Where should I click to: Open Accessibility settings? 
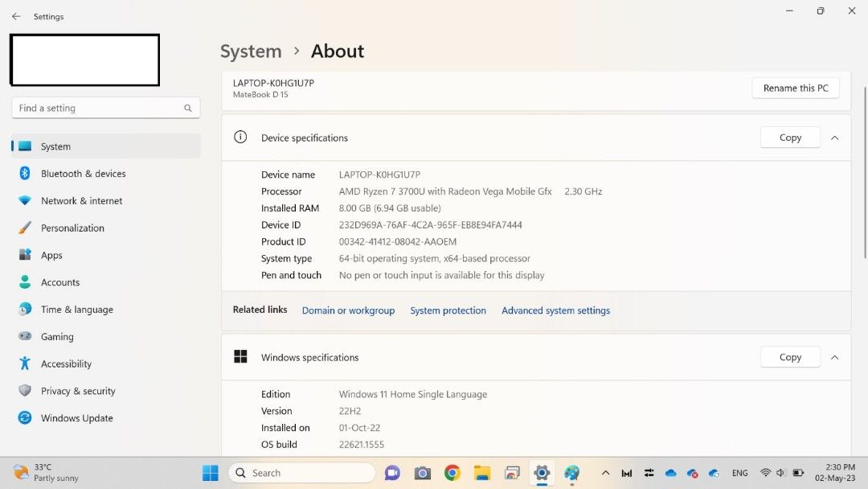click(x=106, y=364)
